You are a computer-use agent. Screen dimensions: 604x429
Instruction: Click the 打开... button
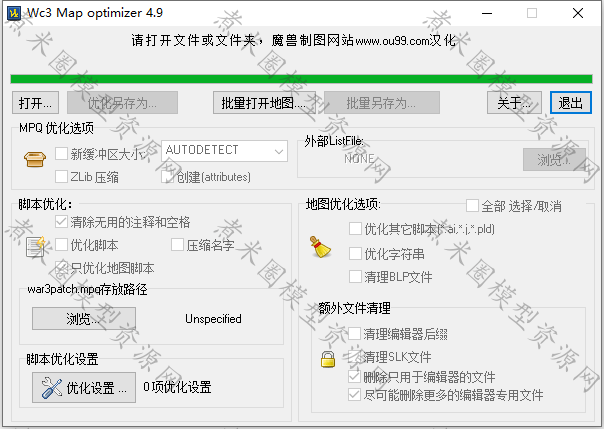click(x=35, y=103)
